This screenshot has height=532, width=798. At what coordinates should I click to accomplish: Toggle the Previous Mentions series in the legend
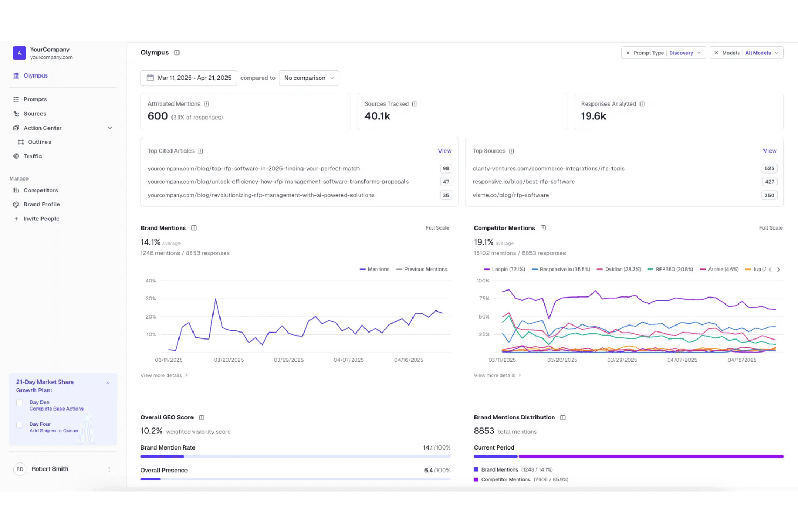click(422, 270)
